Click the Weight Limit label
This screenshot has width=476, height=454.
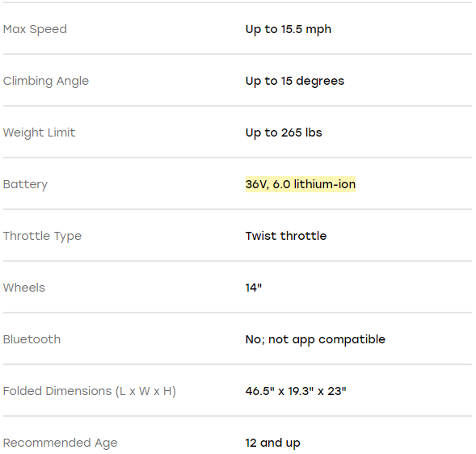click(39, 132)
